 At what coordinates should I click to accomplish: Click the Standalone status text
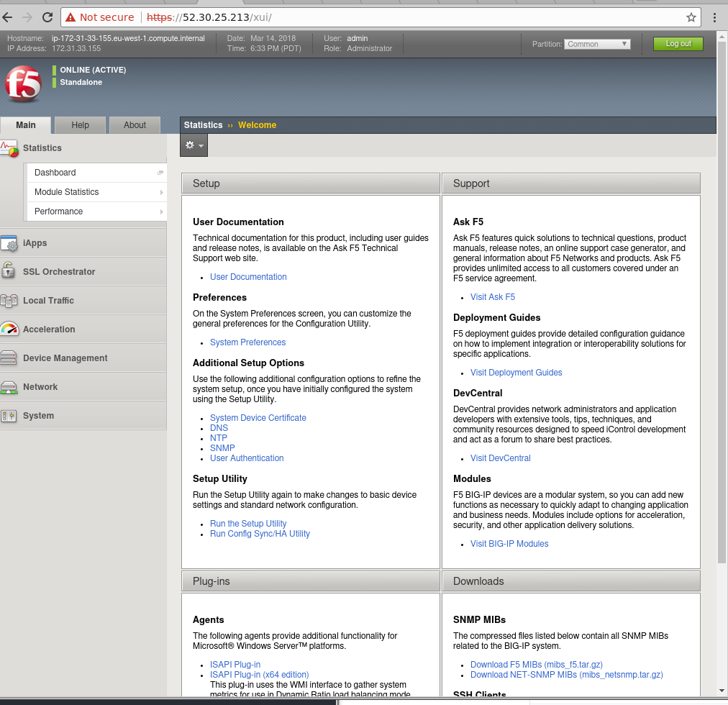pyautogui.click(x=81, y=82)
